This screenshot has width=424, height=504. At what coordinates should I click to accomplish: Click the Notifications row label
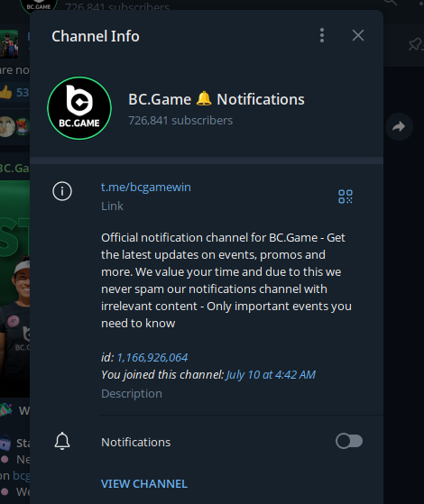[x=135, y=443]
